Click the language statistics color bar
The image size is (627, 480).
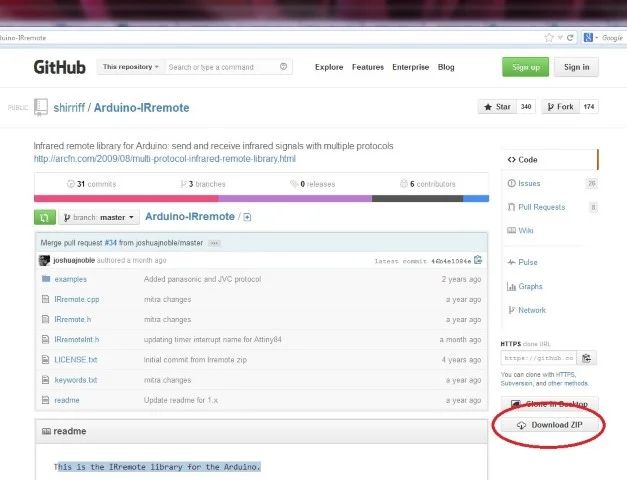[262, 198]
